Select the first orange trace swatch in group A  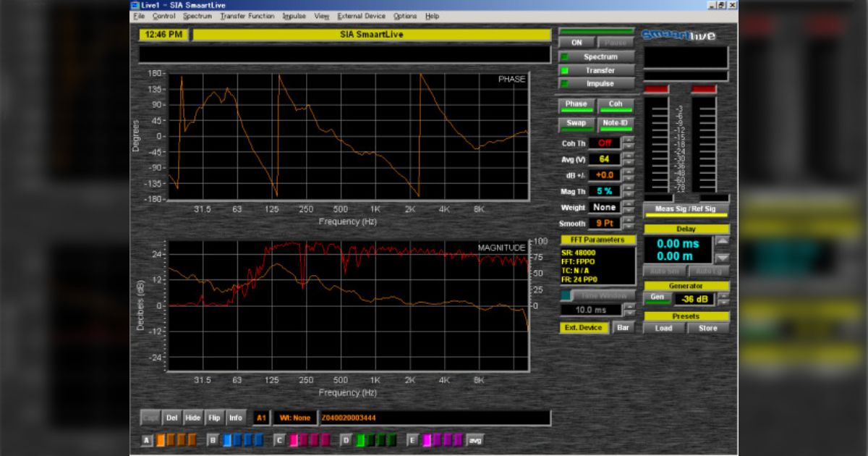159,439
